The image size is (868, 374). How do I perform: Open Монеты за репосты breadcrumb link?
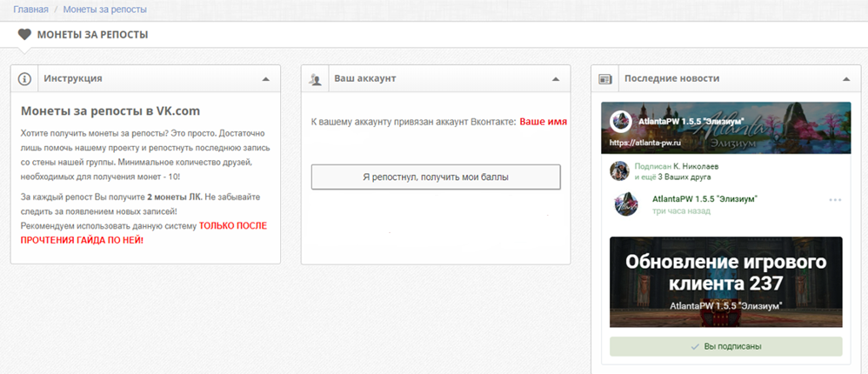(105, 10)
